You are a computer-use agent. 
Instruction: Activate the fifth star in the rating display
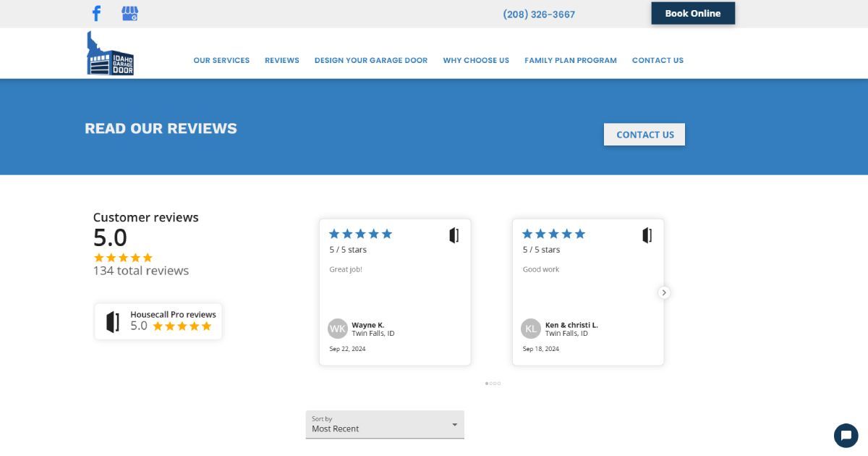(147, 258)
